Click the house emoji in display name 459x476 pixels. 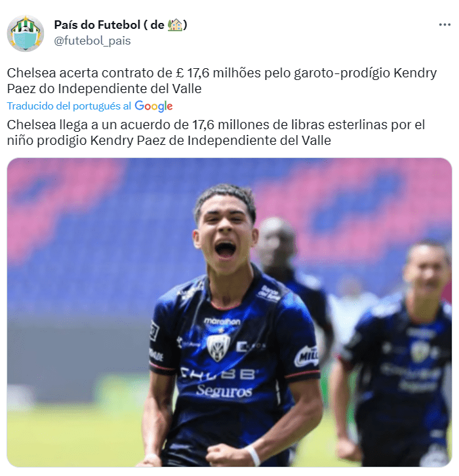(x=175, y=25)
